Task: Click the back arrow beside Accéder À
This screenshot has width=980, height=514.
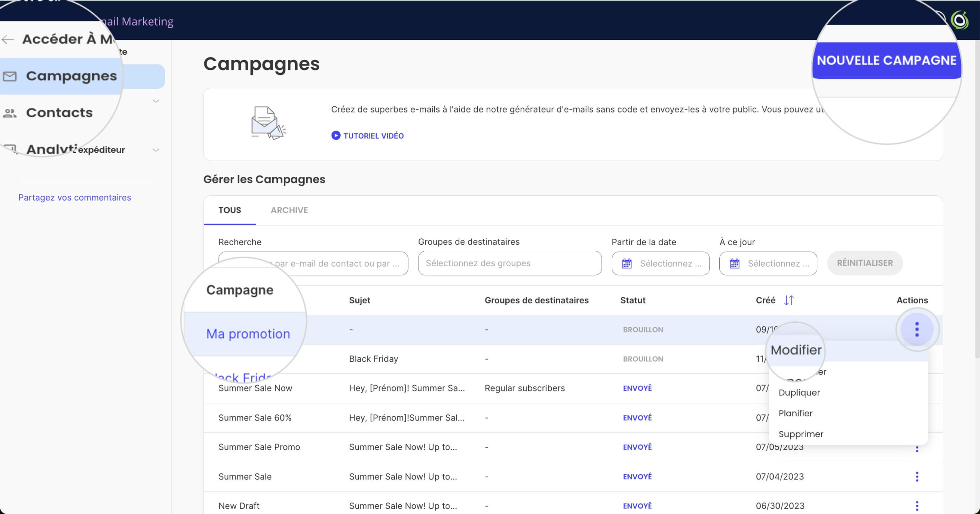Action: pyautogui.click(x=8, y=39)
